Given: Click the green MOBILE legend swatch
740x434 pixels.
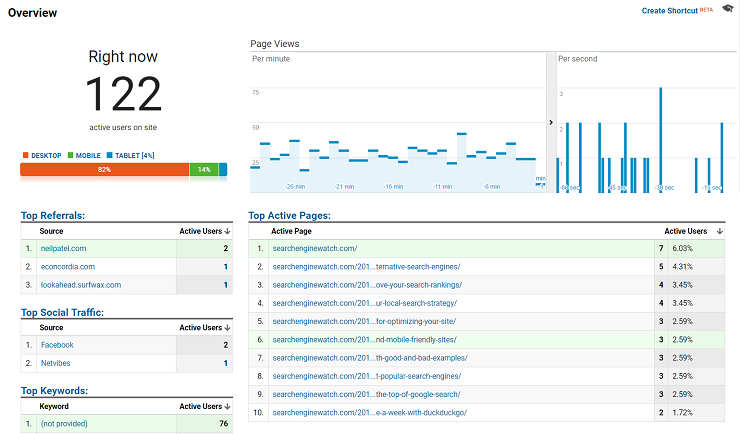Looking at the screenshot, I should pyautogui.click(x=72, y=155).
